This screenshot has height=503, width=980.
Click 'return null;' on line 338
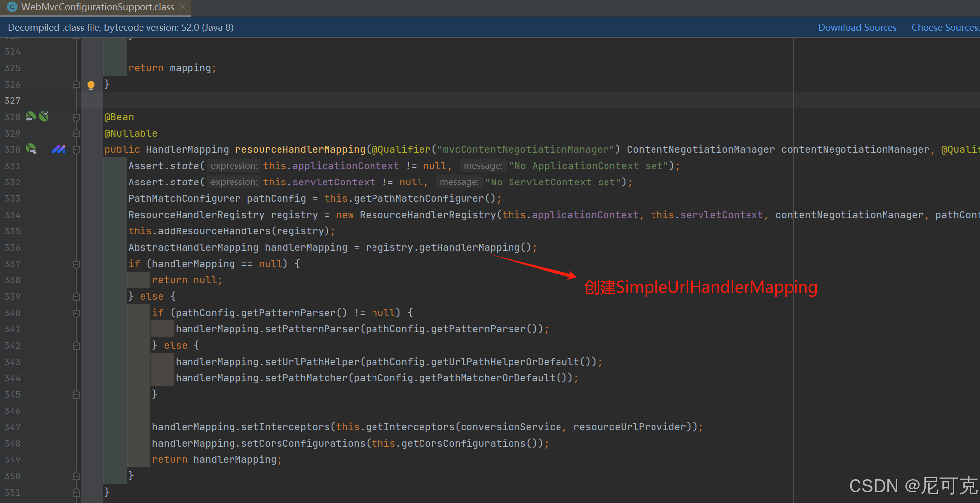(187, 280)
